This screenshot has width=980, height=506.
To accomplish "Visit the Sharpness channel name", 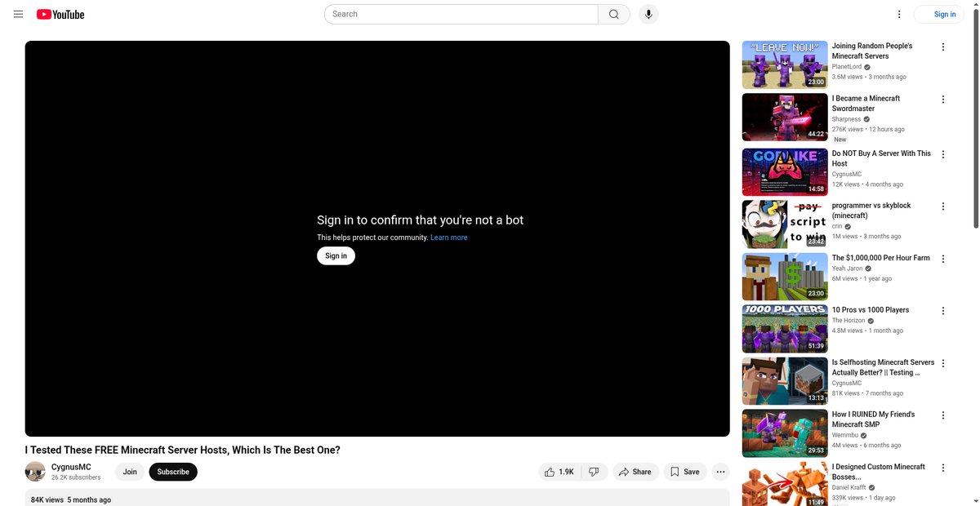I will 846,119.
